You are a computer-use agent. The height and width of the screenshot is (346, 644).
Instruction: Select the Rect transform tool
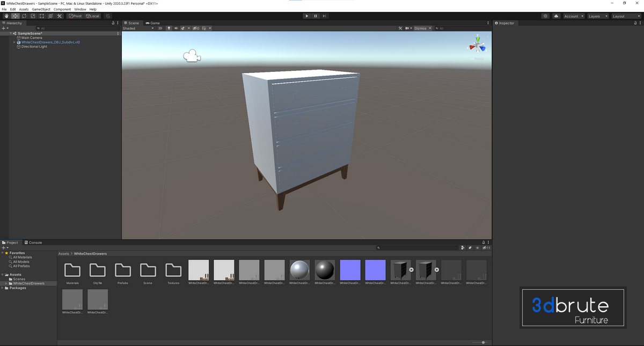pos(42,16)
